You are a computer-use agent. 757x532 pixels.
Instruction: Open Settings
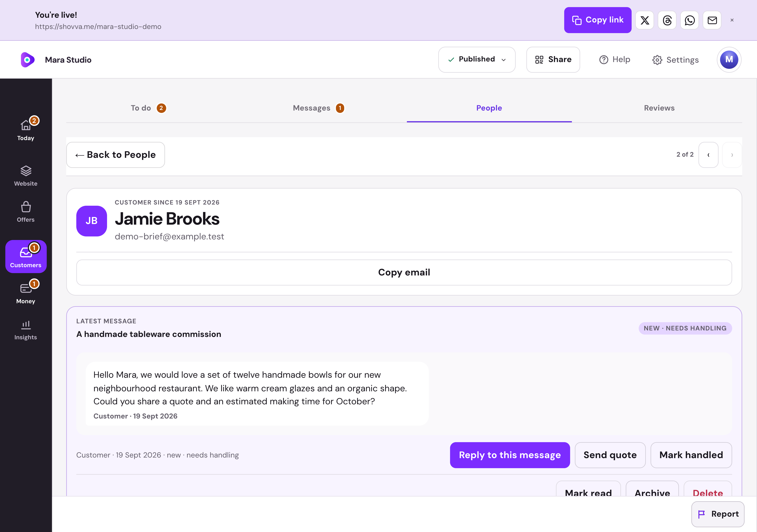[x=675, y=60]
